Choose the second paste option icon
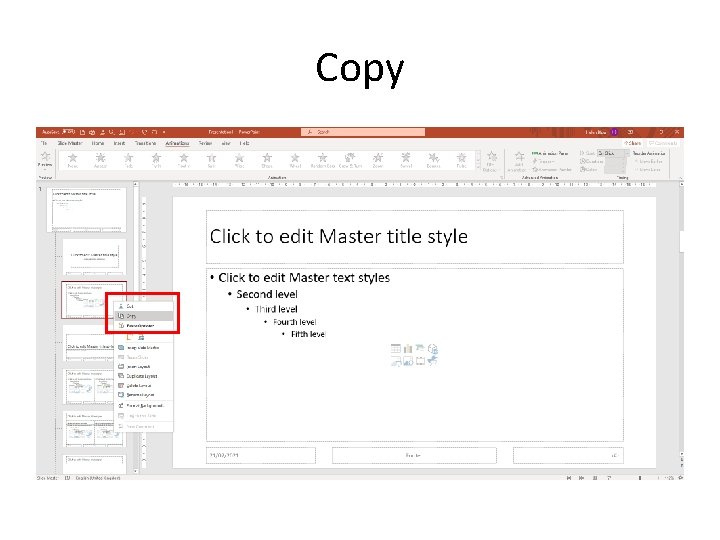This screenshot has height=540, width=720. (141, 337)
